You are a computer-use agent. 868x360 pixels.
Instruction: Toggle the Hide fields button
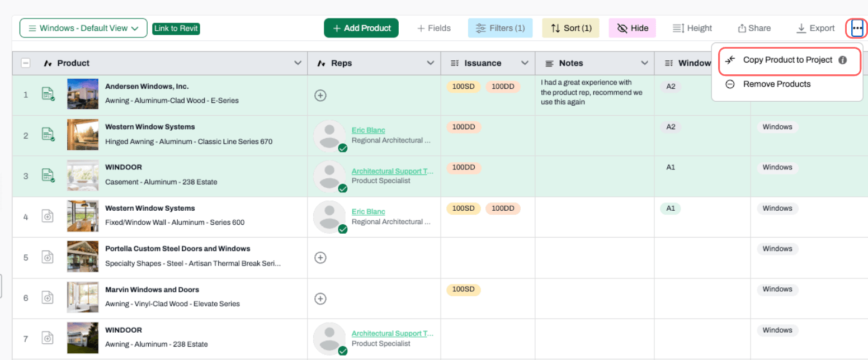pos(632,28)
